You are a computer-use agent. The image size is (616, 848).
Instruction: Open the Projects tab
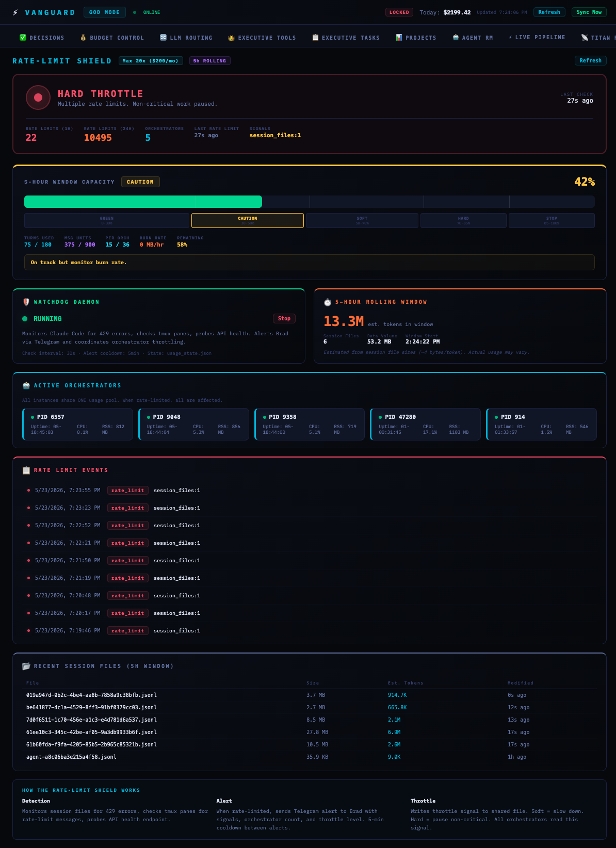[x=416, y=38]
